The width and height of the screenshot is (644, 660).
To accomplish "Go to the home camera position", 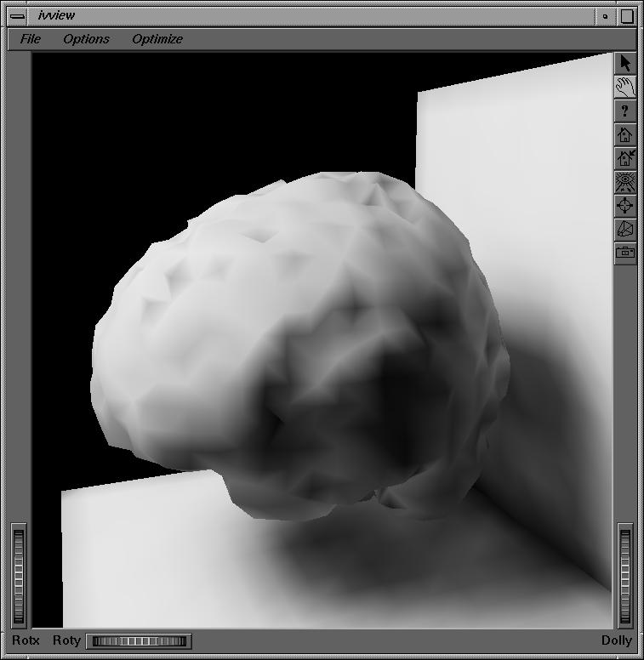I will 625,134.
